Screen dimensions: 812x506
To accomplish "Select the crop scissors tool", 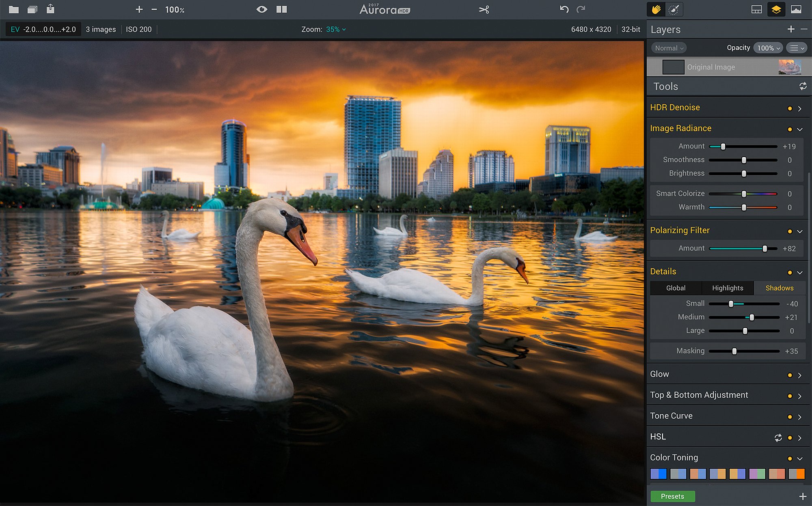I will (484, 9).
